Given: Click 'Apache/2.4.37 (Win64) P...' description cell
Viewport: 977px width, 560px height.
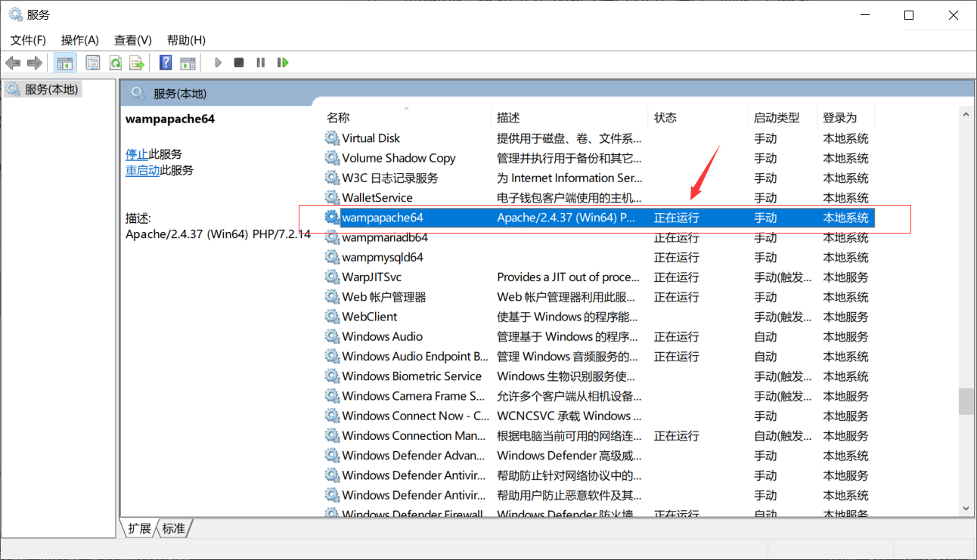Looking at the screenshot, I should coord(566,218).
